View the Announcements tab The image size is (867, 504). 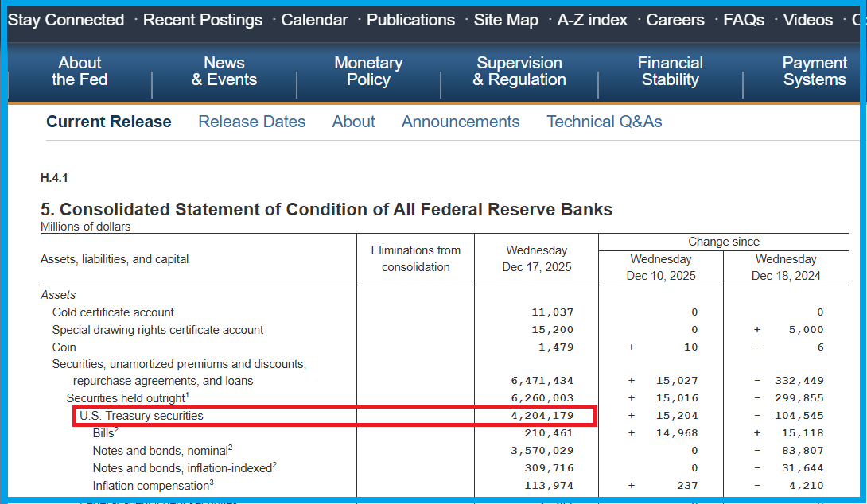point(461,122)
